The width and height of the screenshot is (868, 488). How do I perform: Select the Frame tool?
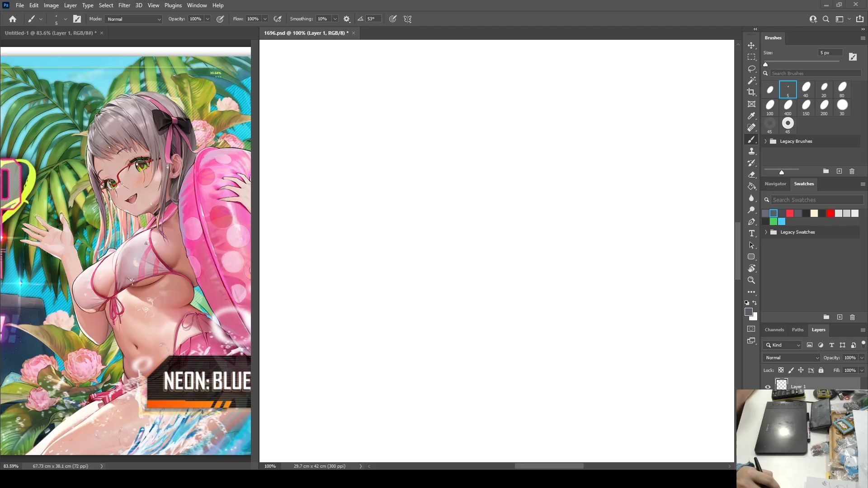[751, 104]
